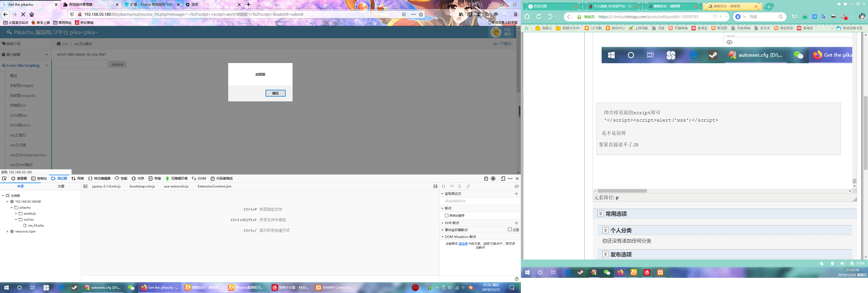Screen dimensions: 868x293
Task: Click the 查看器 link in DOM Mutation hint
Action: tap(463, 243)
